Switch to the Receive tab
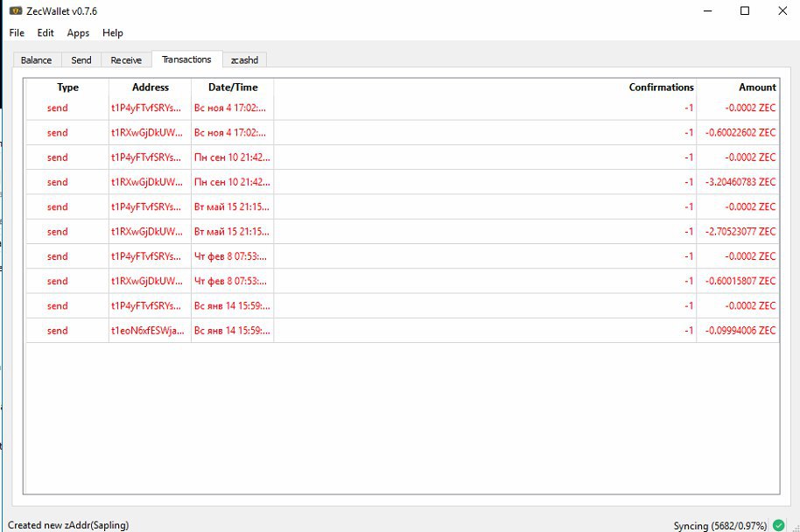This screenshot has height=532, width=800. pos(126,60)
